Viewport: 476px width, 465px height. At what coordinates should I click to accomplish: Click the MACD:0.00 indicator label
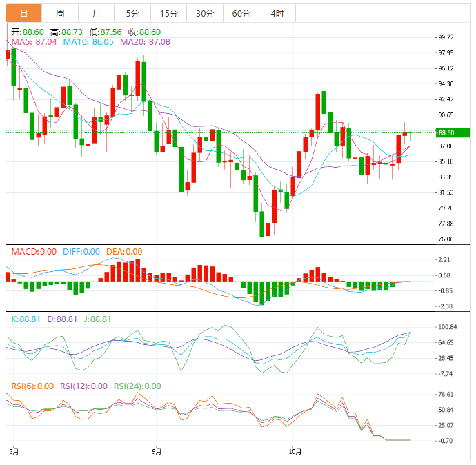click(34, 252)
